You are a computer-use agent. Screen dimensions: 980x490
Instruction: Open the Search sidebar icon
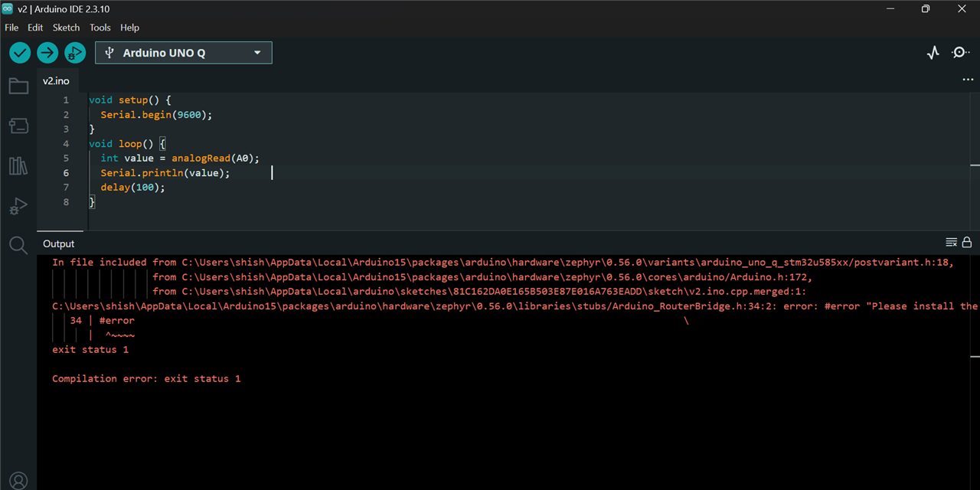coord(18,245)
